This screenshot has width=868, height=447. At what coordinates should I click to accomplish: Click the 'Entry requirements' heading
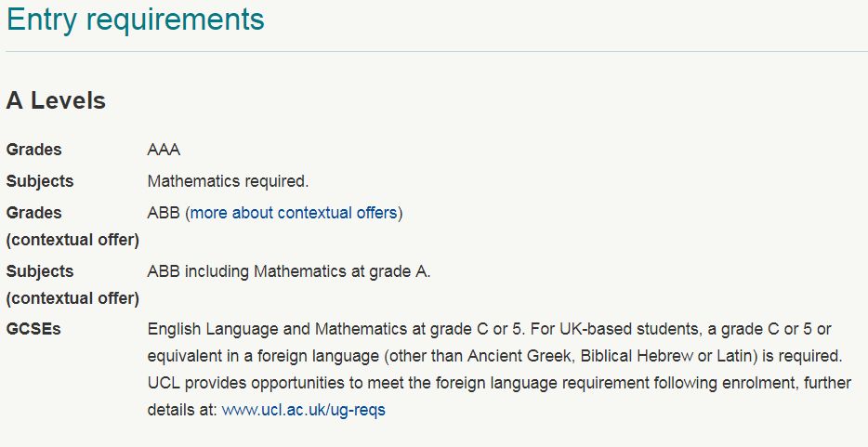click(136, 20)
